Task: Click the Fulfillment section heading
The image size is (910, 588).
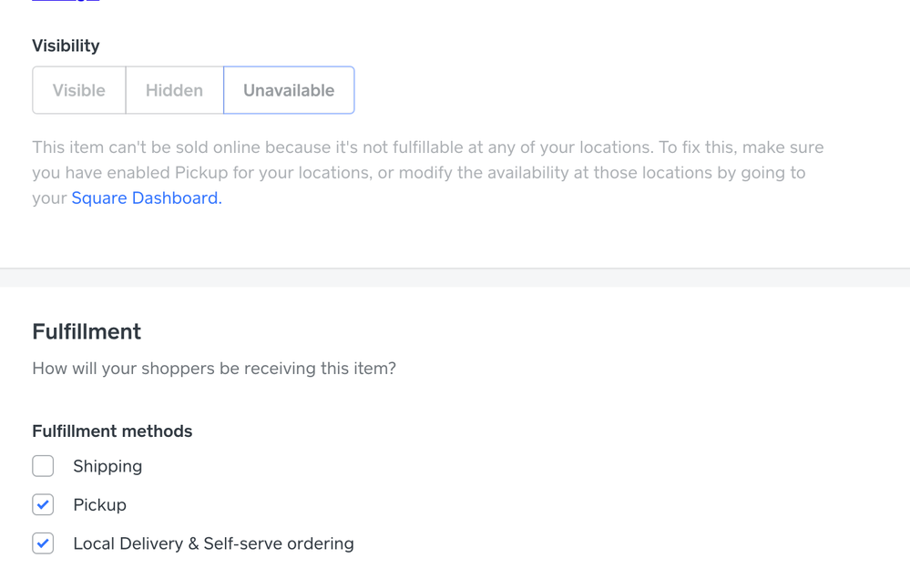Action: pyautogui.click(x=87, y=331)
